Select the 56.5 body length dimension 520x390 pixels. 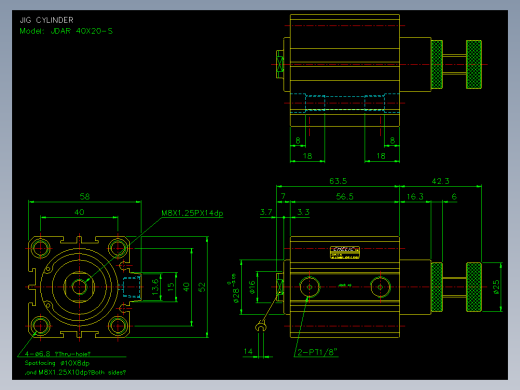click(345, 196)
